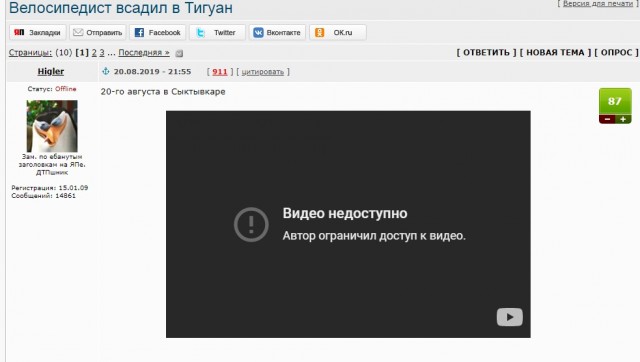Image resolution: width=640 pixels, height=362 pixels.
Task: Click the red 911 report link
Action: click(x=220, y=72)
